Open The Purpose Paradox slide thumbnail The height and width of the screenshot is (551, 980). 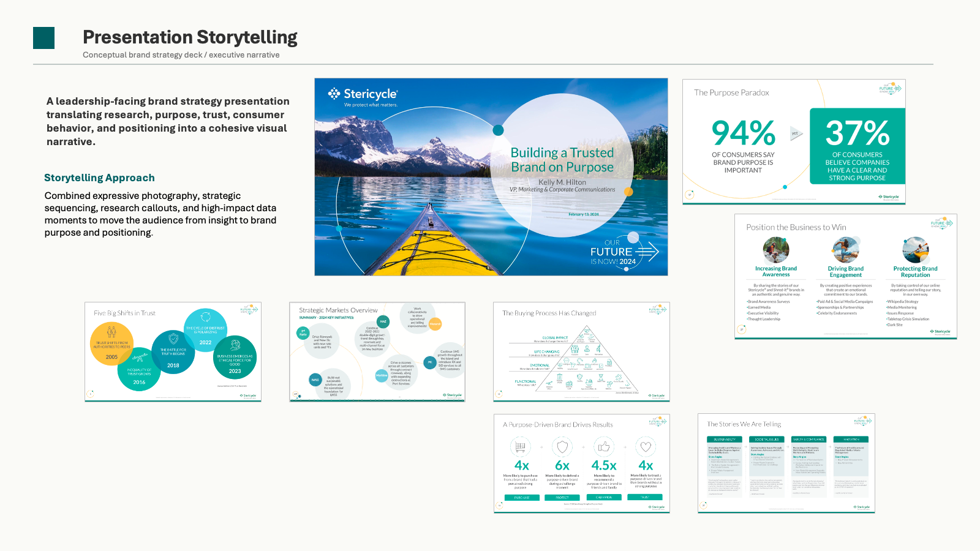click(x=794, y=141)
